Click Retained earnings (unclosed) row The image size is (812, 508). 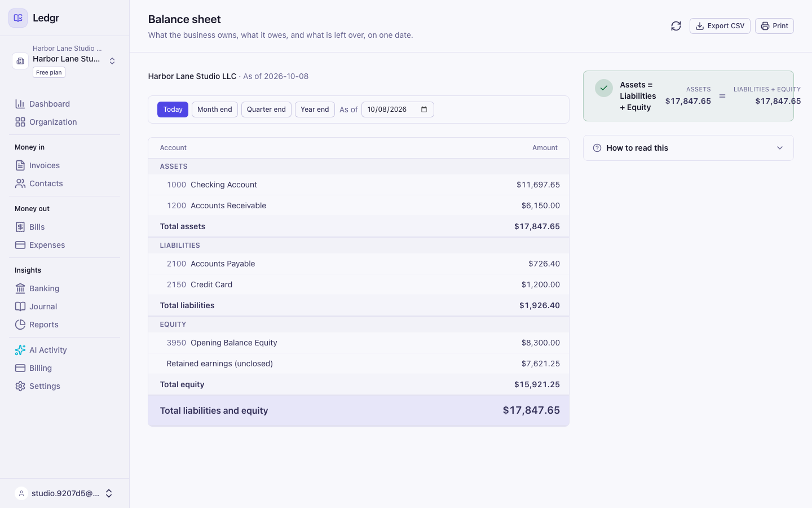(359, 364)
